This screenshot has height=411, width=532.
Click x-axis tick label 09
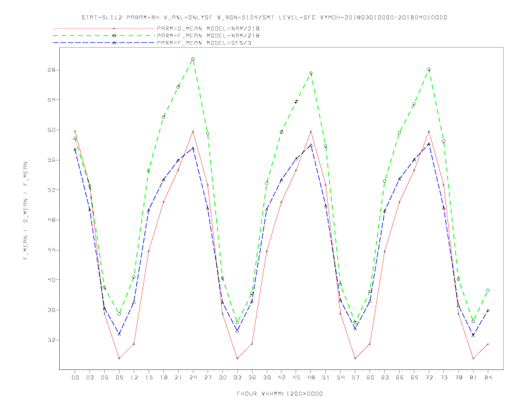click(119, 377)
